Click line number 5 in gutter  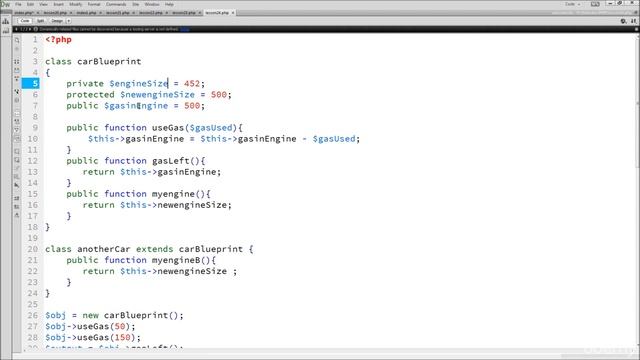pyautogui.click(x=31, y=84)
